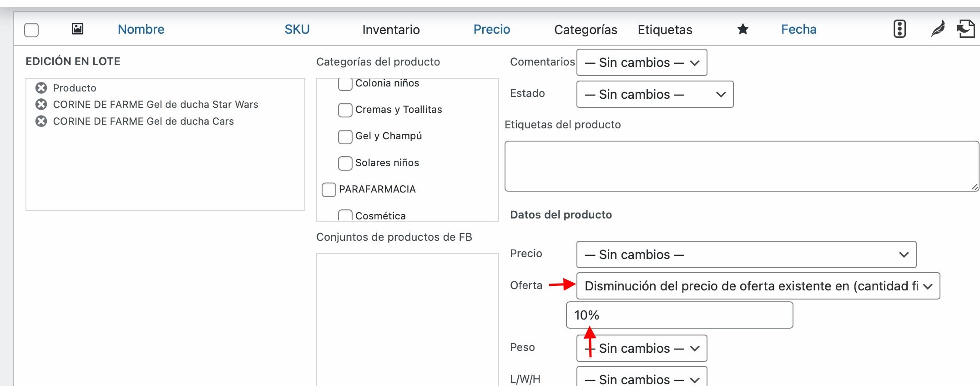
Task: Enable the PARAFARMACIA category checkbox
Action: [x=329, y=189]
